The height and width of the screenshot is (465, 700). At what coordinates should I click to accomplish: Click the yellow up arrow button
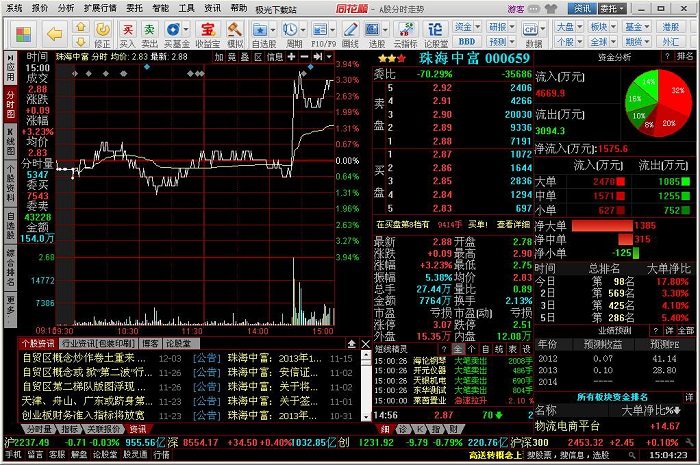coord(81,27)
